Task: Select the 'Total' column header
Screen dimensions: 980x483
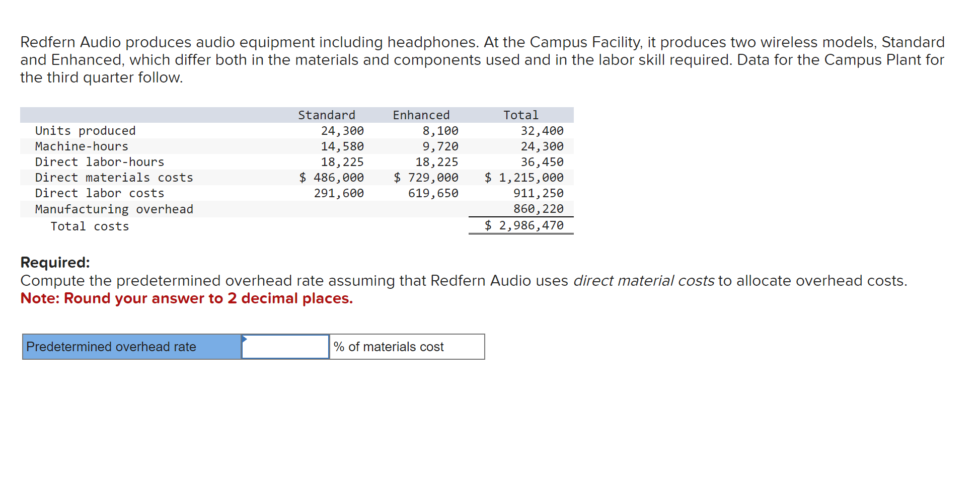Action: click(x=520, y=115)
